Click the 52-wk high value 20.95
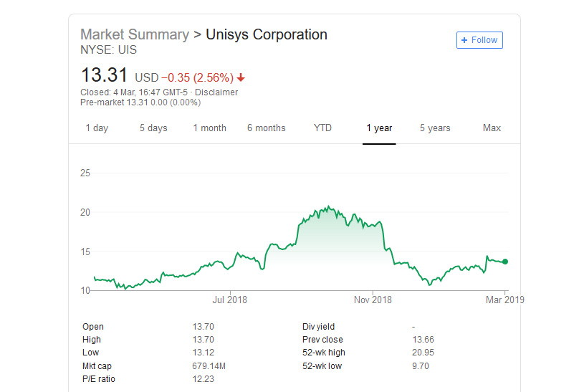This screenshot has width=579, height=392. click(424, 353)
